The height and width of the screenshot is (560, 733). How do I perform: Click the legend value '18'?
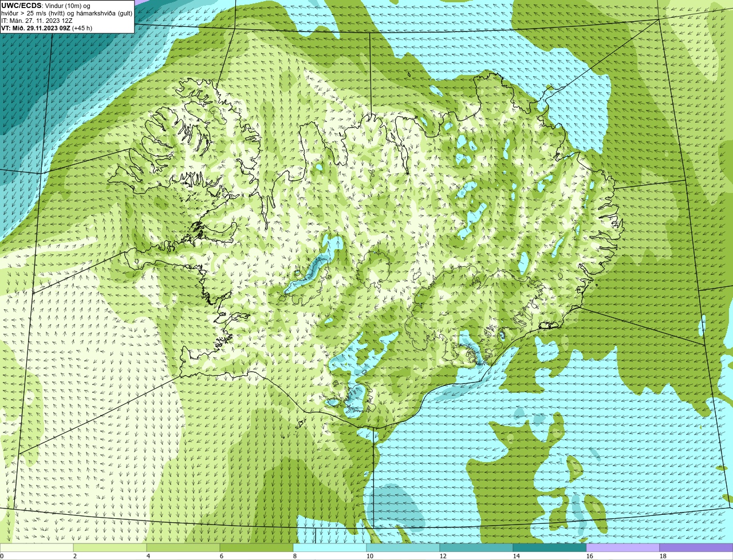click(663, 556)
